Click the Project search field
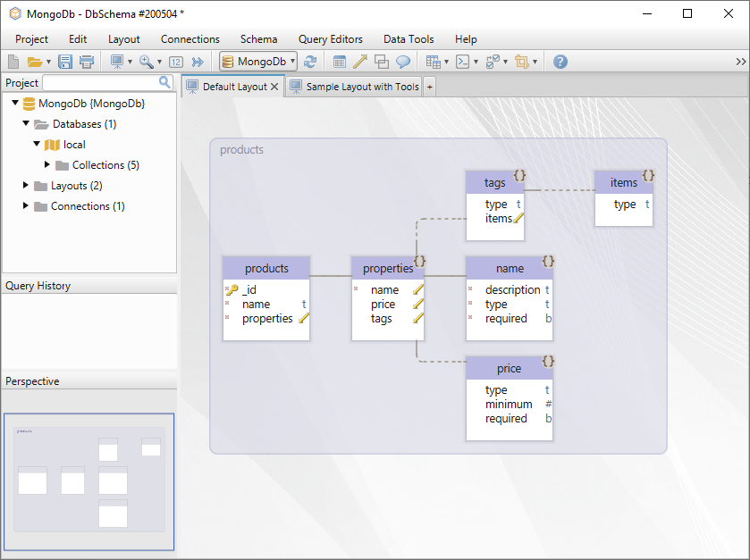Screen dimensions: 750x560 [103, 81]
